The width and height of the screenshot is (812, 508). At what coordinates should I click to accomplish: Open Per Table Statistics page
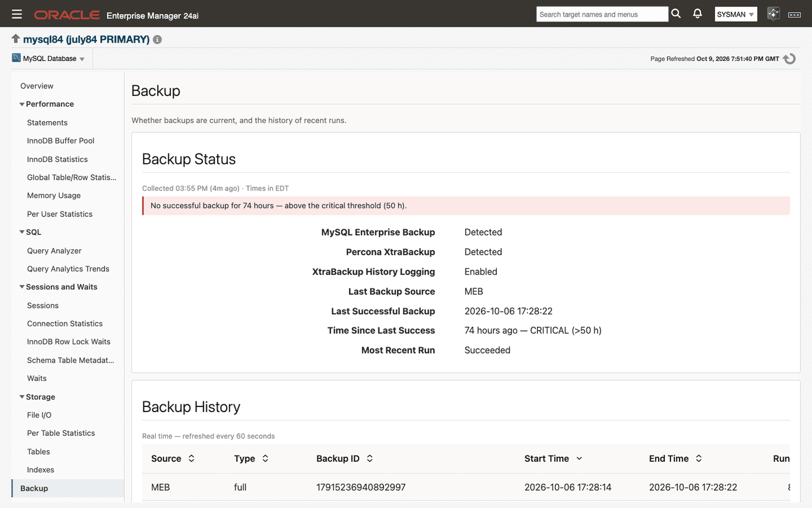click(x=61, y=433)
